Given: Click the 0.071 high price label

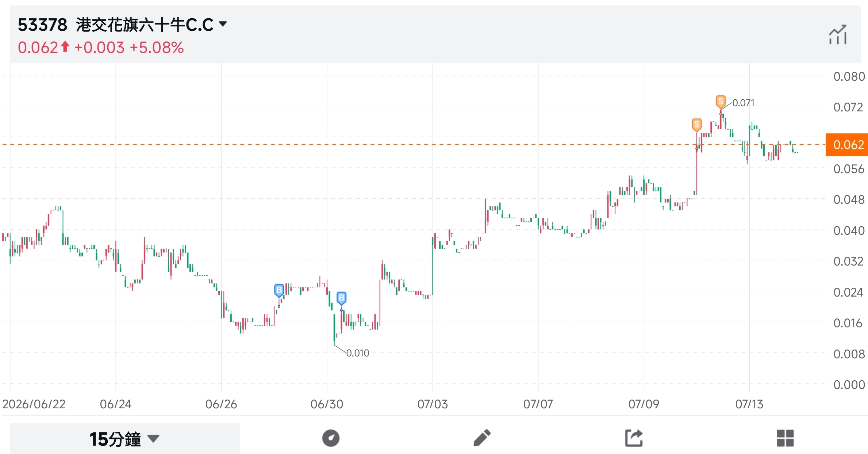Looking at the screenshot, I should coord(743,103).
